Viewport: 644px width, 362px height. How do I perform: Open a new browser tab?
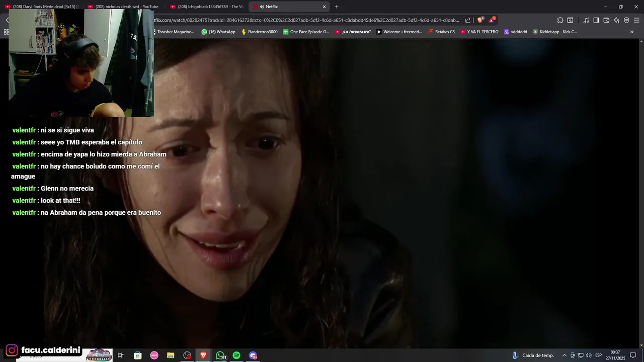(337, 7)
